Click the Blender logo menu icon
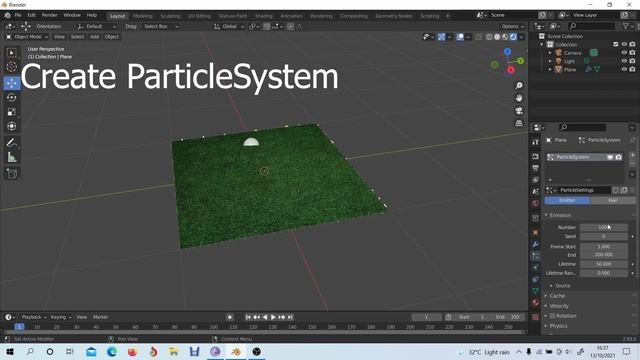This screenshot has height=360, width=640. coord(7,15)
